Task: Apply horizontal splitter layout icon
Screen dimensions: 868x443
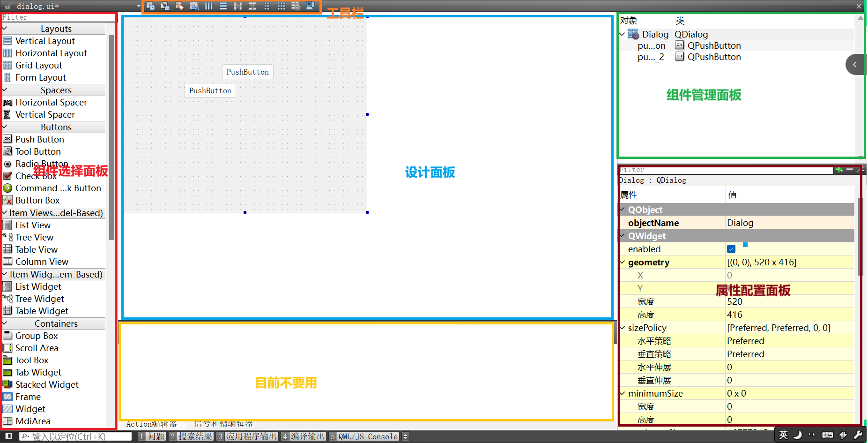Action: 237,6
